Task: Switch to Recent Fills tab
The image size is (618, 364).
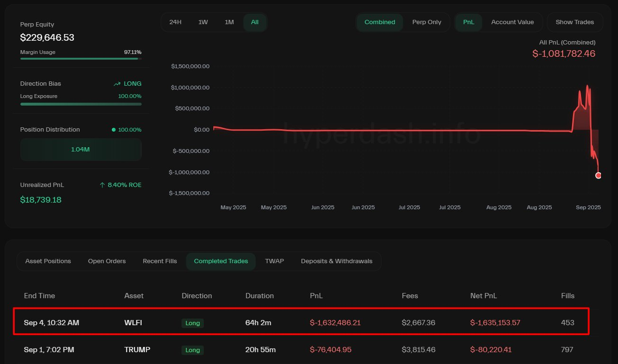Action: point(160,261)
